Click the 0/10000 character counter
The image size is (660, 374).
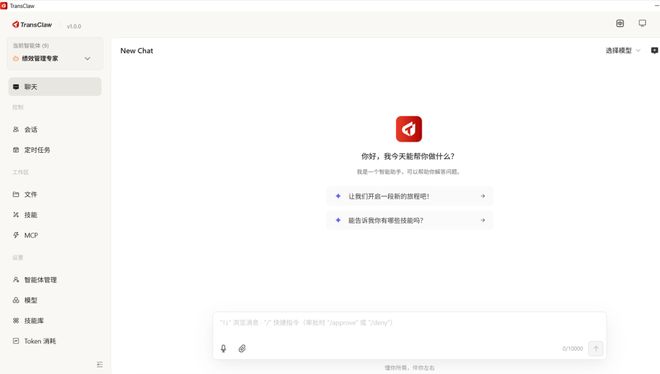pyautogui.click(x=572, y=349)
